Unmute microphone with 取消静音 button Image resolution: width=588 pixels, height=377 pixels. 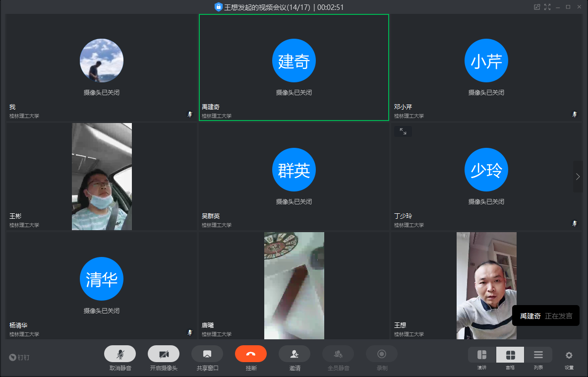[119, 354]
